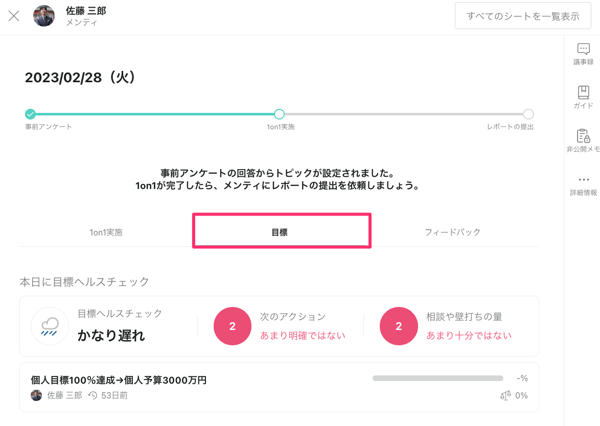Click the history clock icon beside 53日前
Screen dimensions: 600x426
click(93, 396)
